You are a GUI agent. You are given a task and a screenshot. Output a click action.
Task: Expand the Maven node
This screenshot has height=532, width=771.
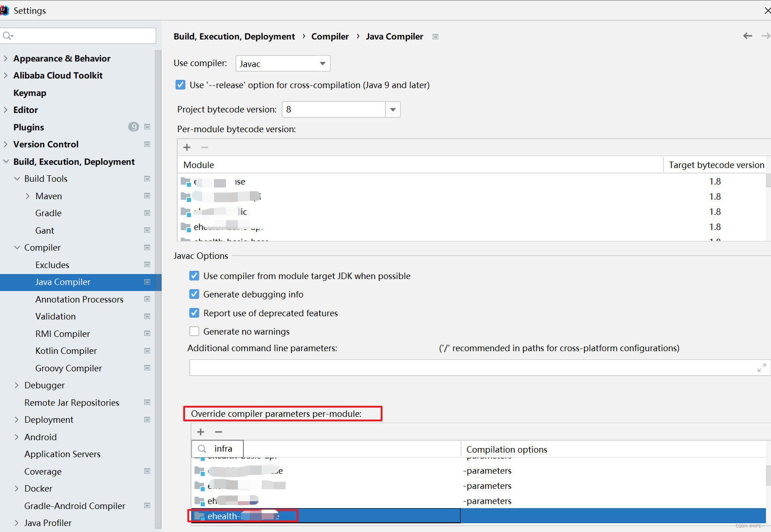tap(28, 196)
